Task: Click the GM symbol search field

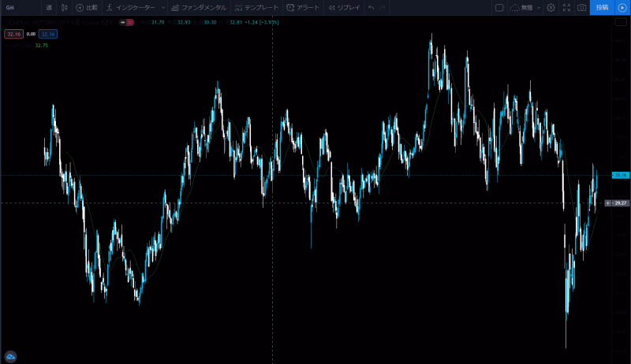Action: coord(16,7)
